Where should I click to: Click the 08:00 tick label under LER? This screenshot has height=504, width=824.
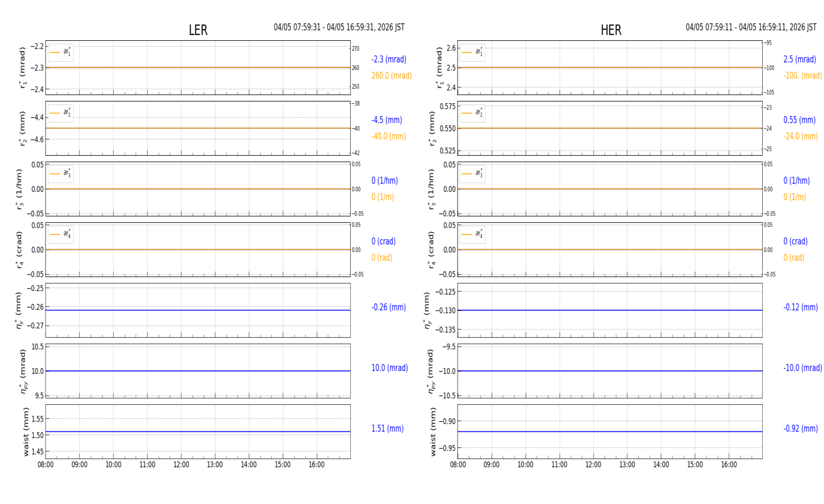(46, 465)
